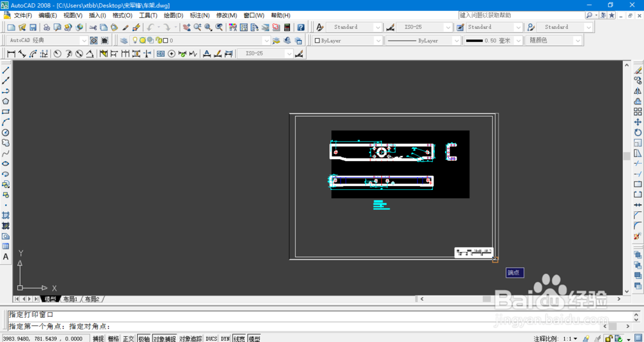
Task: Choose the Radius dimension tool
Action: 57,54
